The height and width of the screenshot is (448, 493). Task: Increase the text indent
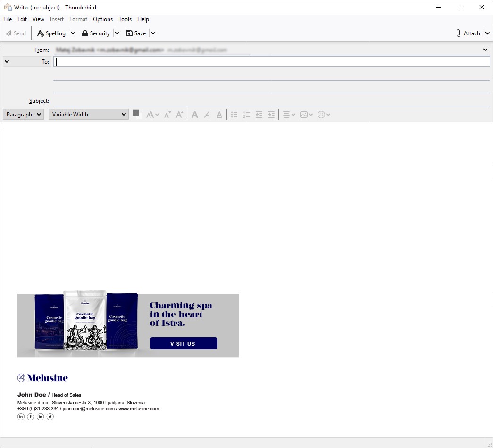[270, 114]
